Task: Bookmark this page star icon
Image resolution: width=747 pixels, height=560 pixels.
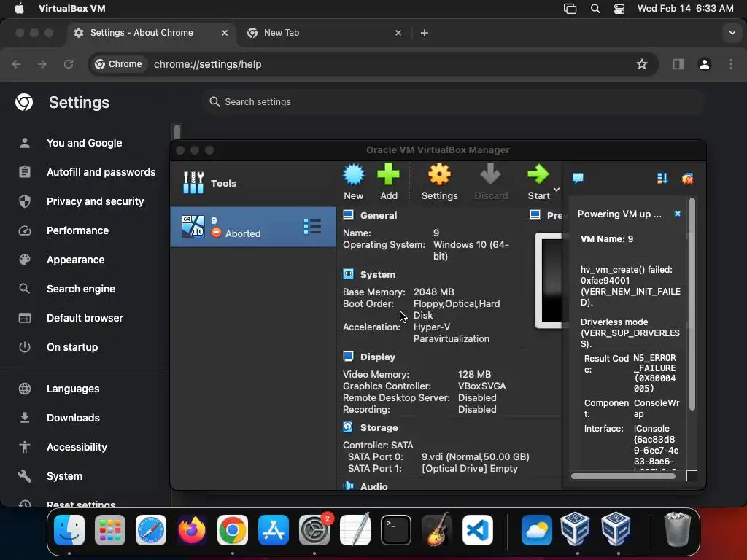Action: [x=642, y=64]
